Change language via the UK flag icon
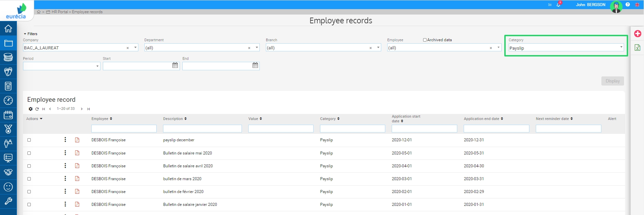This screenshot has height=215, width=644. click(x=637, y=5)
